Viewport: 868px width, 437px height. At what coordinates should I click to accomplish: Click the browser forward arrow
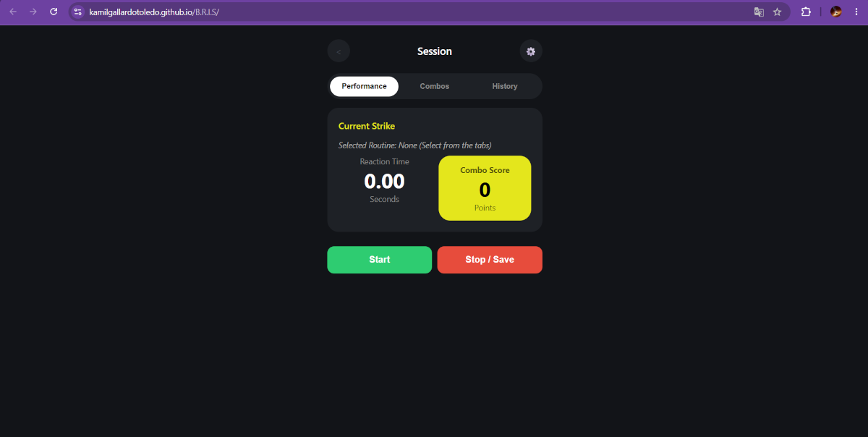pos(33,12)
